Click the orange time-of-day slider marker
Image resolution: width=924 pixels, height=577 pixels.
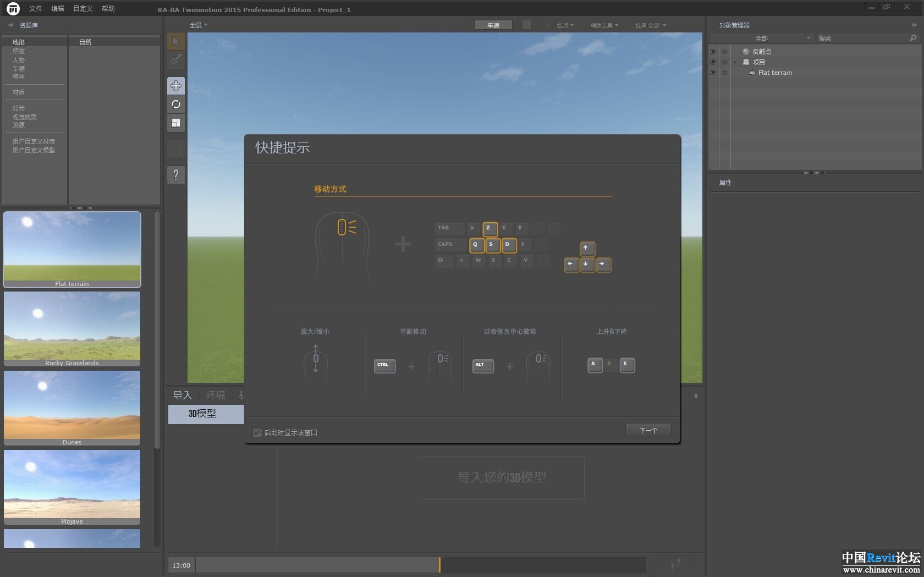(439, 565)
